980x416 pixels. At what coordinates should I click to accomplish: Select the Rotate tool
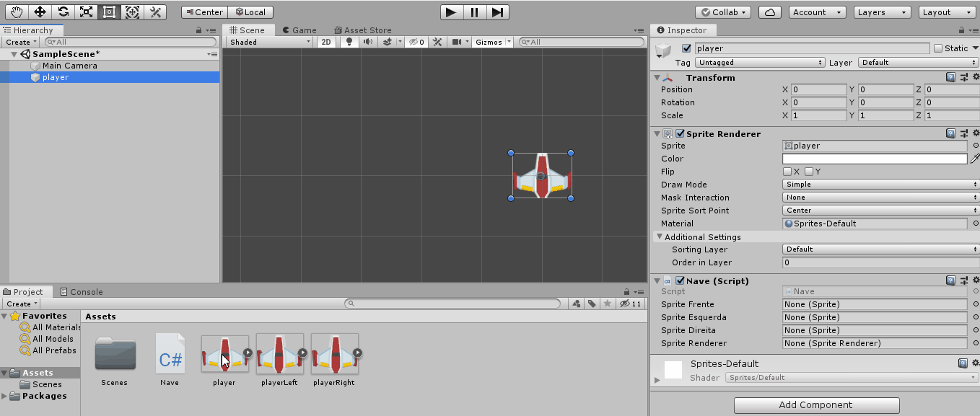coord(64,12)
